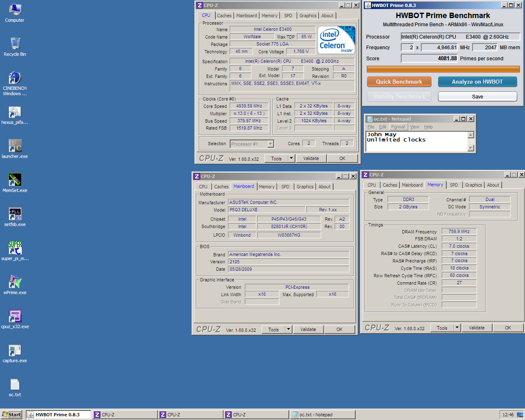
Task: Click HWBOT Frequency value 4,946.81
Action: [x=440, y=47]
